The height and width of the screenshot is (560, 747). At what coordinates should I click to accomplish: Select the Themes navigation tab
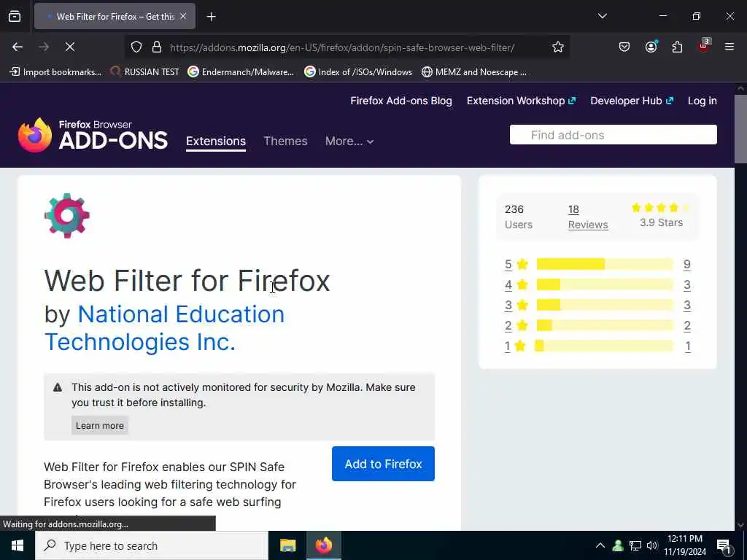[x=285, y=141]
